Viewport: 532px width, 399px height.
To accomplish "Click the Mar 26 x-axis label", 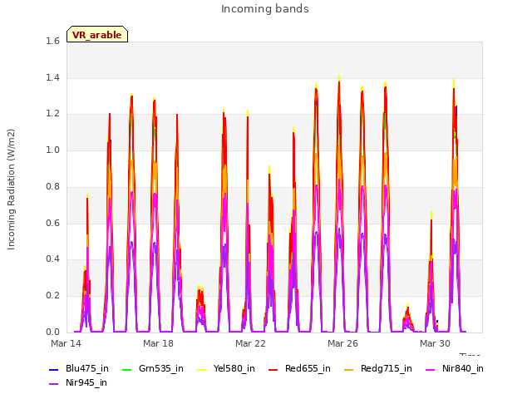I will [x=342, y=343].
